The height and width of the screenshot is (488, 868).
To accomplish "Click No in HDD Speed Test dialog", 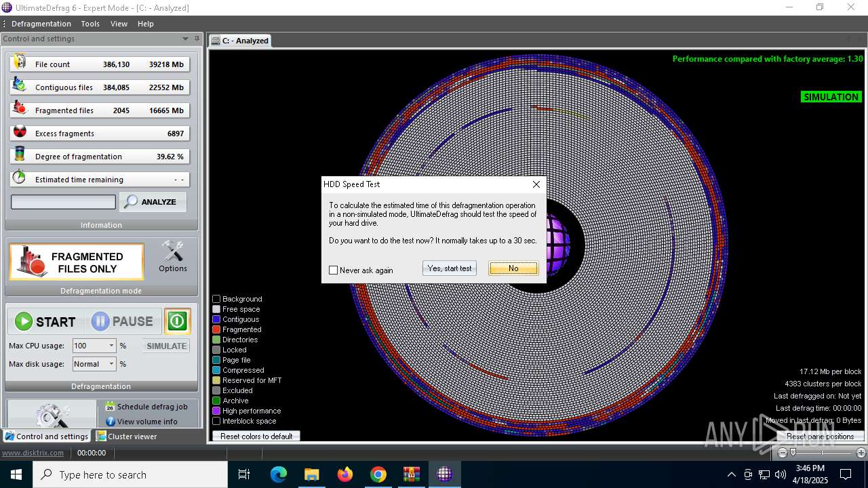I will pyautogui.click(x=513, y=268).
